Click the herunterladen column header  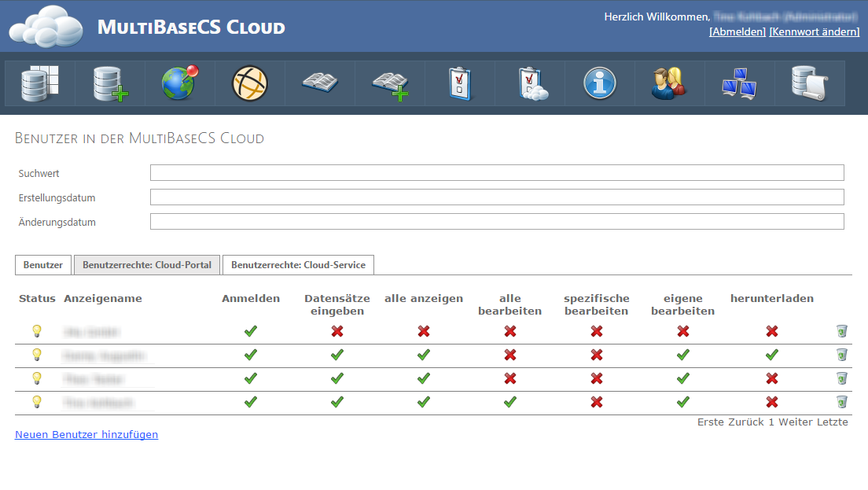[x=771, y=298]
